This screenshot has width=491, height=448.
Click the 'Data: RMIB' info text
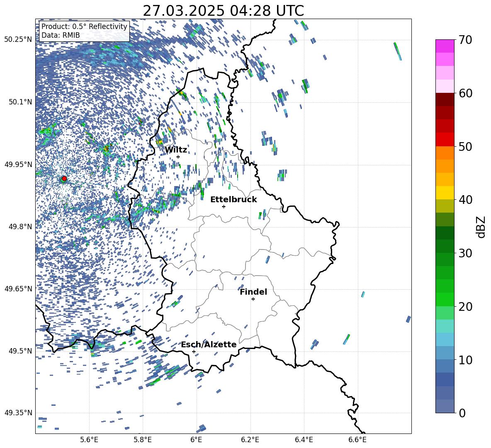61,35
